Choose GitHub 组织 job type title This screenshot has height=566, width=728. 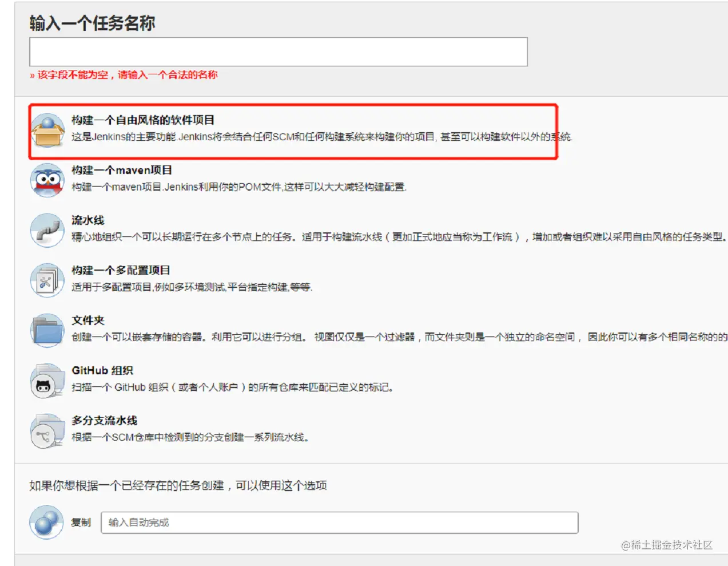click(102, 370)
